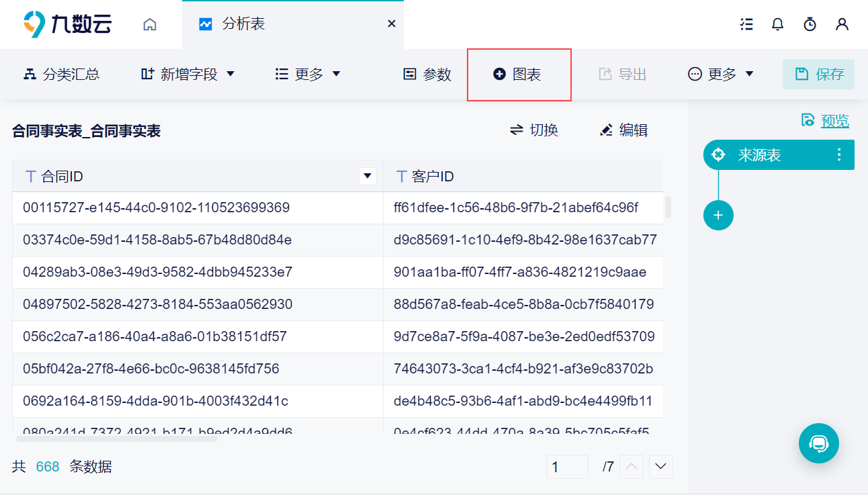Select cell 88d567a8-feab-4ce5-8b8a-0cb7f5840179
This screenshot has height=495, width=868.
pos(523,304)
